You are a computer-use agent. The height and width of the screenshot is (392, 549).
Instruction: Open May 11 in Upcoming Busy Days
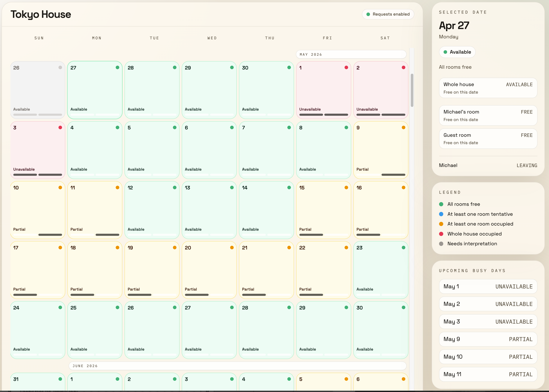click(488, 374)
